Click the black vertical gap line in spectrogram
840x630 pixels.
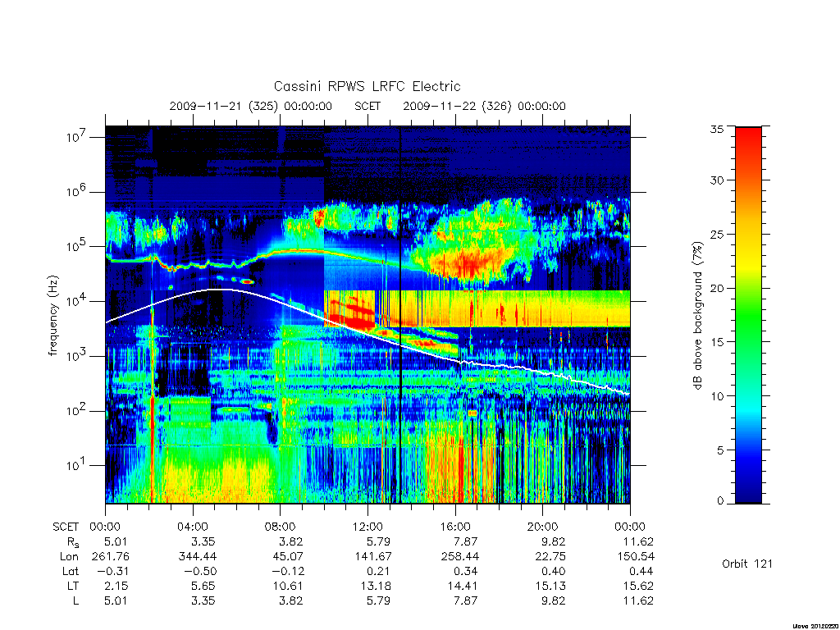(x=400, y=315)
